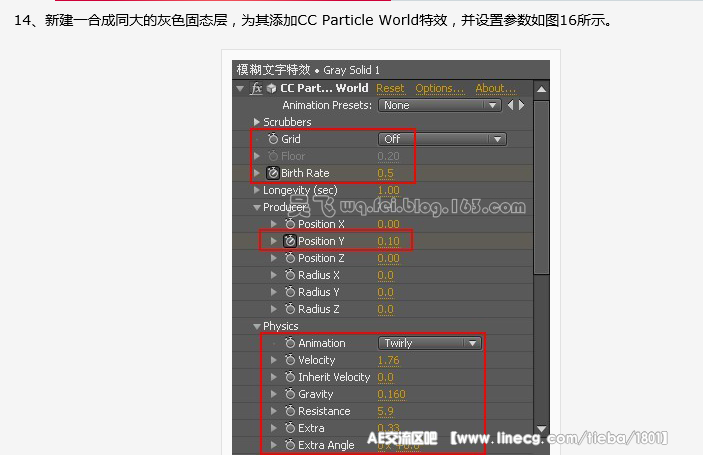Expand the Scrubbers group
The height and width of the screenshot is (455, 703).
[256, 122]
